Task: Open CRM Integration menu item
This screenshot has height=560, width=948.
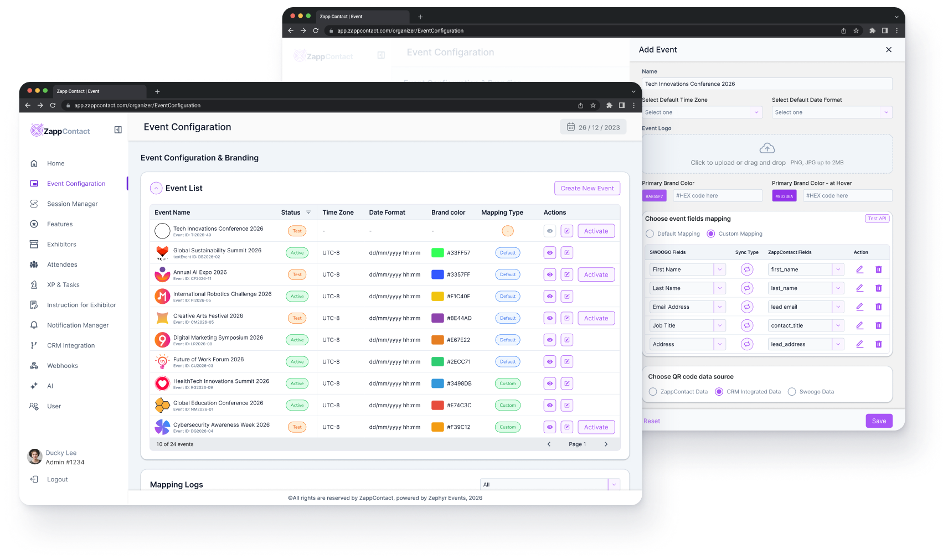Action: click(x=71, y=345)
